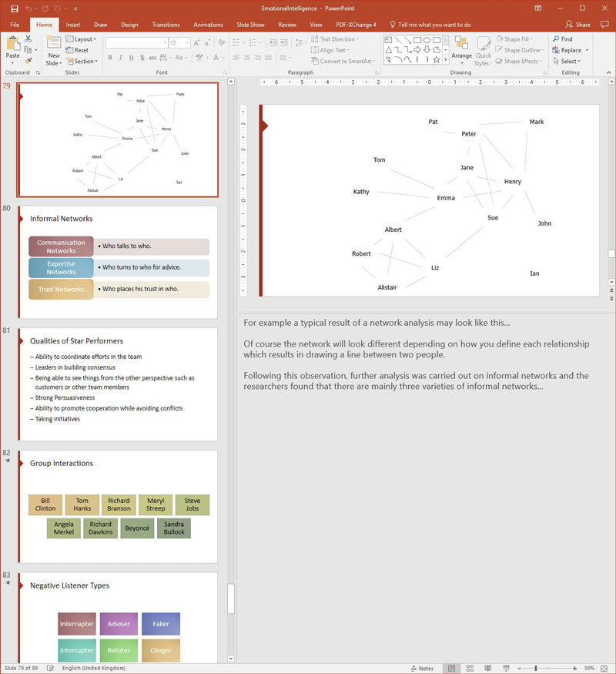Switch to the Design tab

[129, 25]
